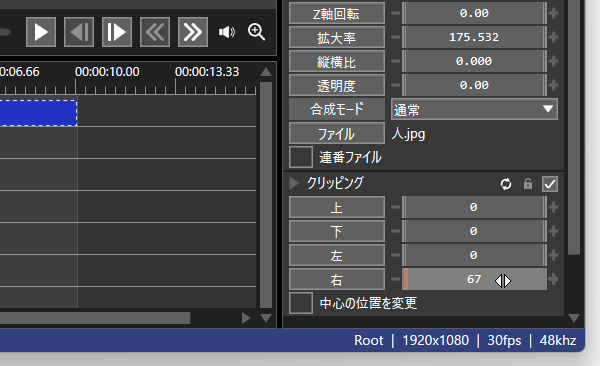The height and width of the screenshot is (366, 600).
Task: Click the timeline vertical scrollbar down arrow
Action: point(266,318)
